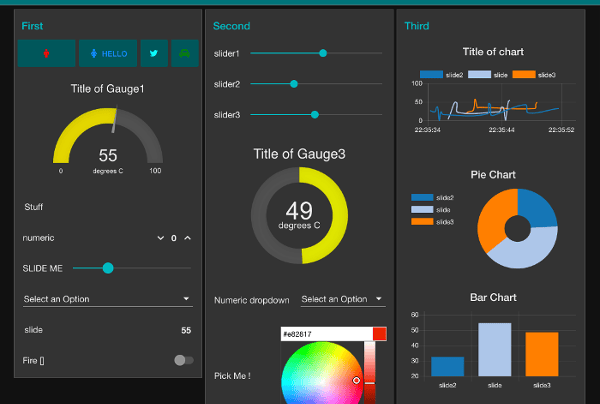Toggle slide3 legend in line chart
This screenshot has width=600, height=404.
pos(534,75)
